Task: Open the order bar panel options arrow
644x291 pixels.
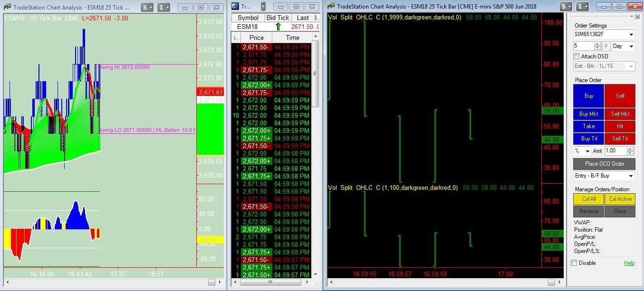Action: [x=631, y=16]
